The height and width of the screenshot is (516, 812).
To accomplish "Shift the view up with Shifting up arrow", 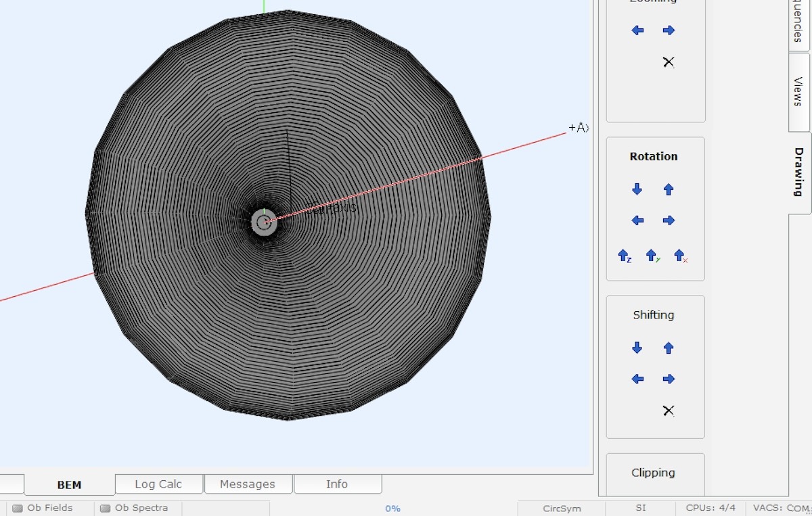I will [x=669, y=348].
